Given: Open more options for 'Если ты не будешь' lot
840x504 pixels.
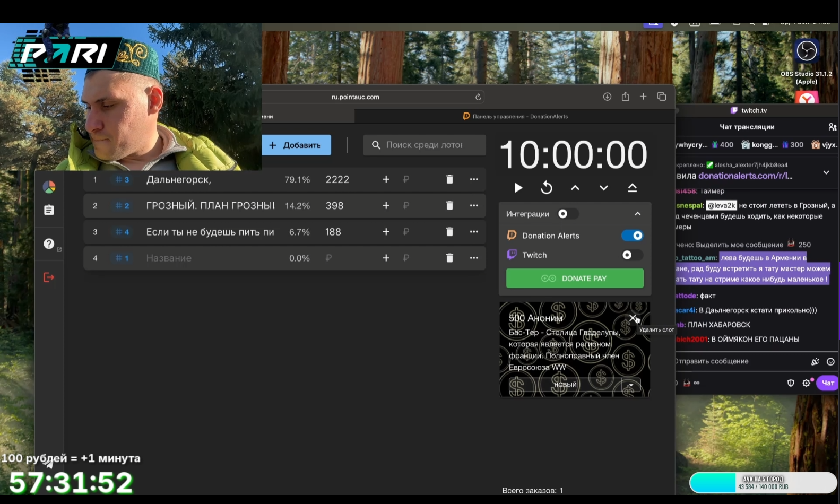Looking at the screenshot, I should (474, 232).
